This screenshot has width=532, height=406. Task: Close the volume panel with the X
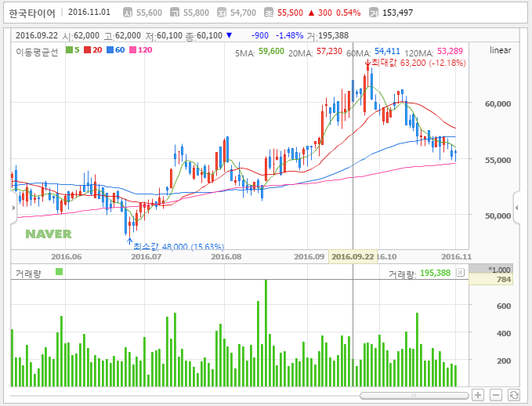click(x=460, y=272)
